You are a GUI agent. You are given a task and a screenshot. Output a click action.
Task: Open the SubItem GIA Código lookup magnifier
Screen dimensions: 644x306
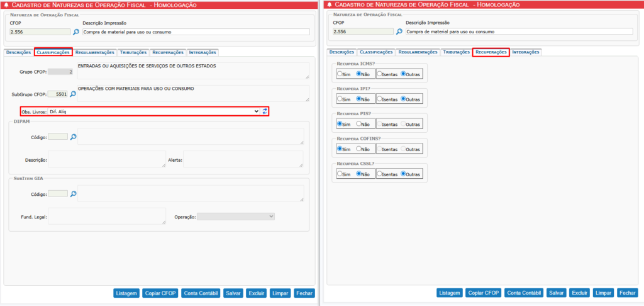coord(73,193)
